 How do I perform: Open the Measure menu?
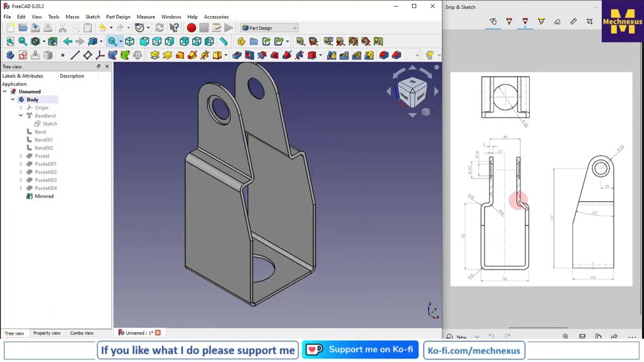tap(146, 17)
